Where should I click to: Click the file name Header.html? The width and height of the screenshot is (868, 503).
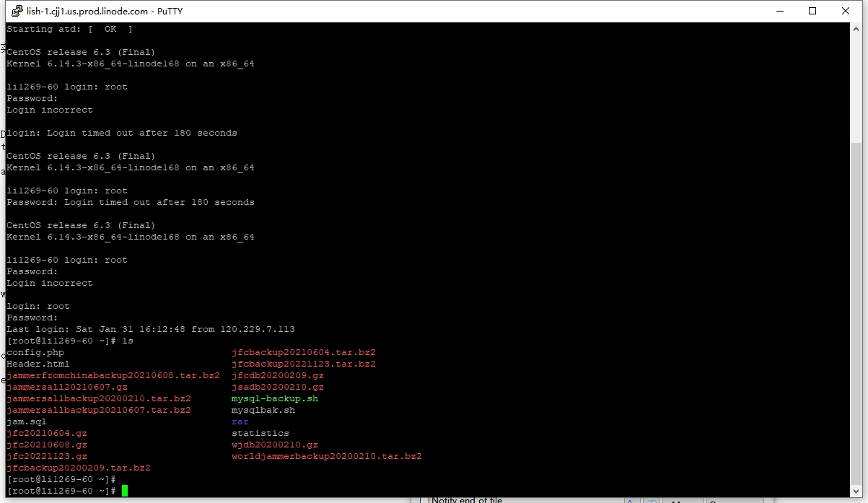38,364
